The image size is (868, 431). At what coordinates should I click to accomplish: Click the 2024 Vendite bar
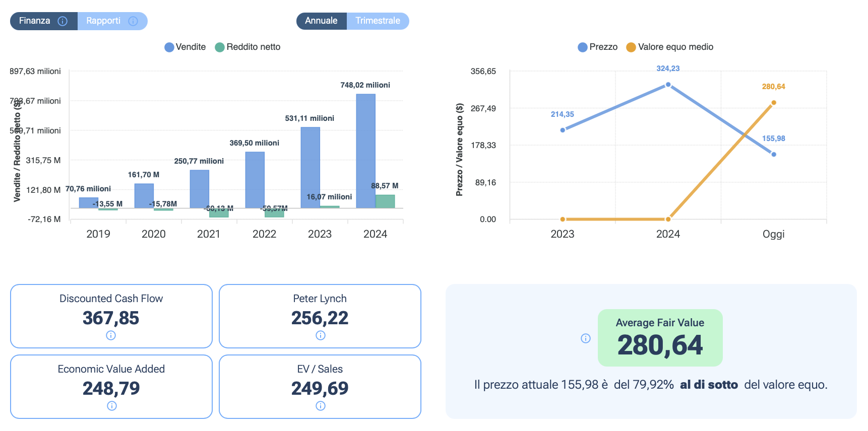pos(365,151)
